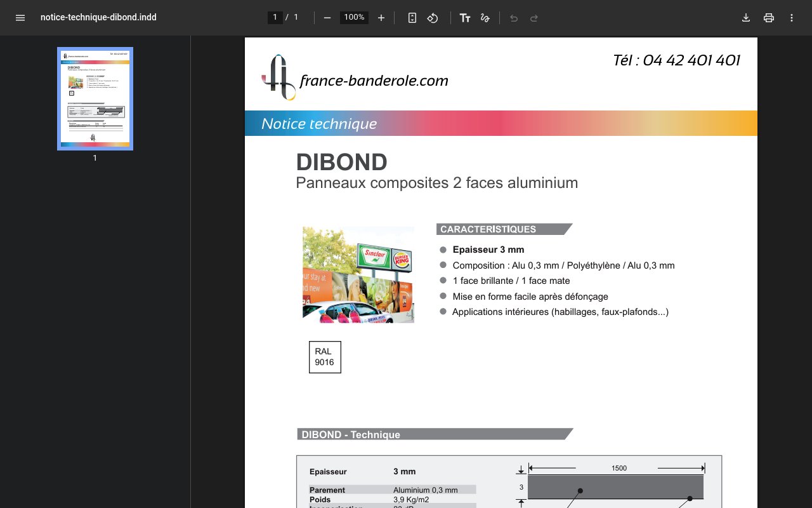The image size is (812, 508).
Task: Click the subtitle Panneaux composites 2 faces aluminium
Action: pyautogui.click(x=437, y=183)
